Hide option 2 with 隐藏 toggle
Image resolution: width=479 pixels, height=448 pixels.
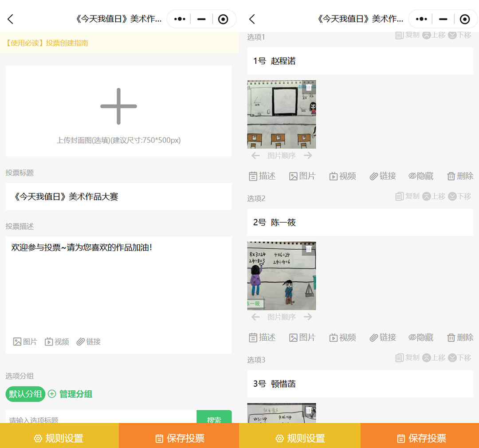(420, 338)
